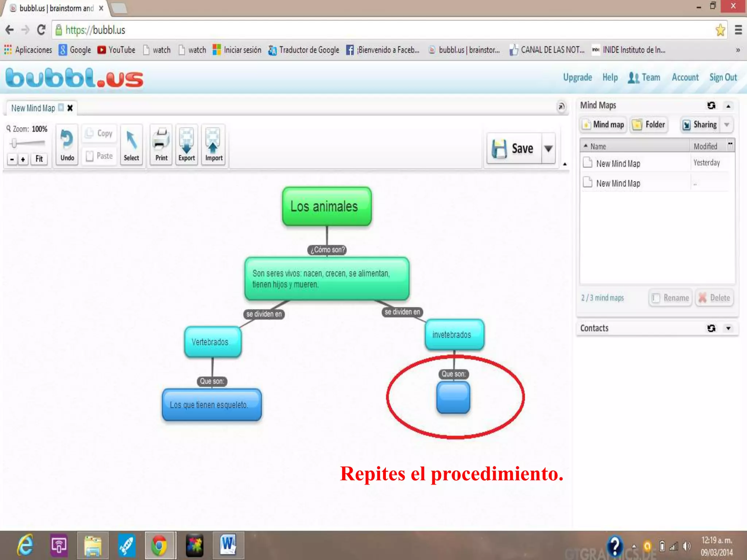This screenshot has height=560, width=747.
Task: Click the bubbl.us logo
Action: click(x=74, y=78)
